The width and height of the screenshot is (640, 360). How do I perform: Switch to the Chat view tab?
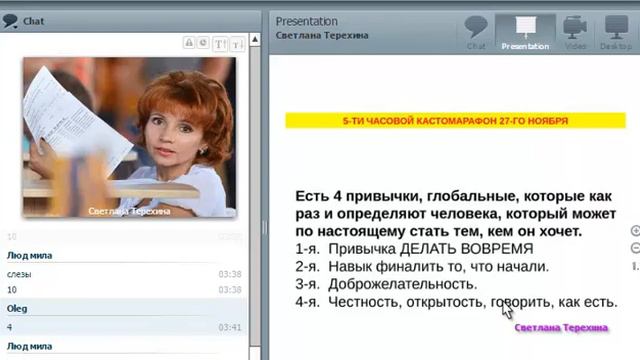(476, 33)
